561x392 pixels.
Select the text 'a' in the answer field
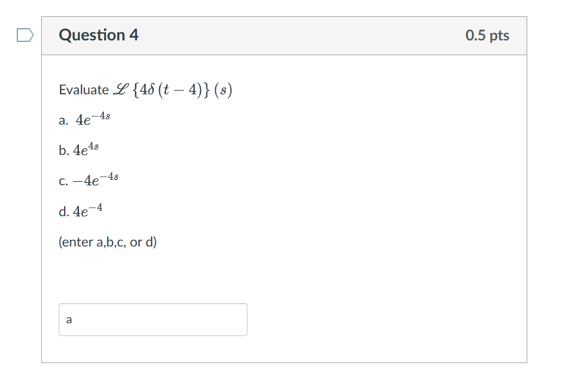(x=69, y=319)
